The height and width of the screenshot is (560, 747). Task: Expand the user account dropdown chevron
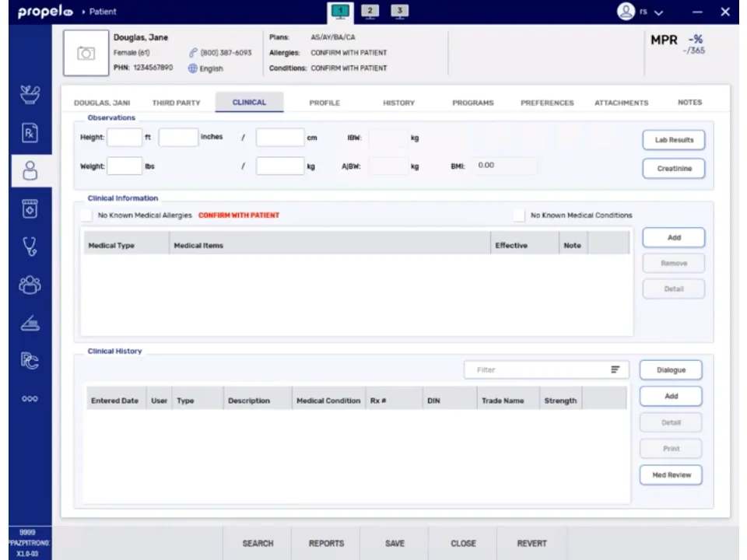658,12
